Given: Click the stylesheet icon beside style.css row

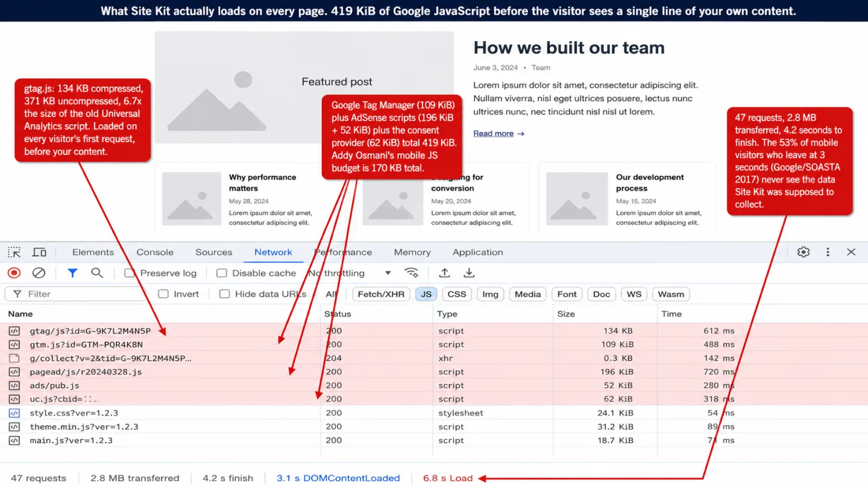Looking at the screenshot, I should [14, 413].
